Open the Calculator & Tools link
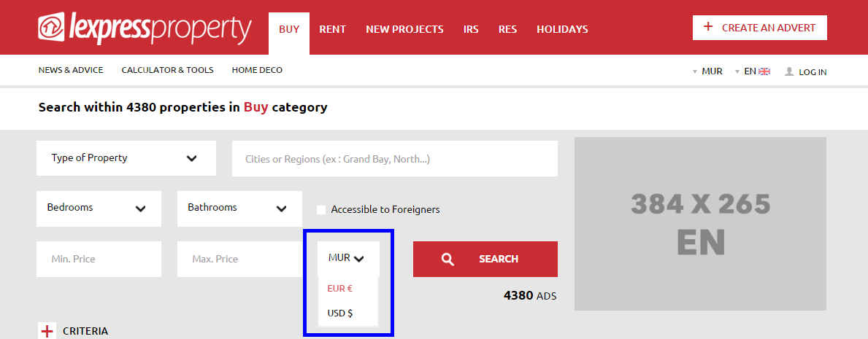 [x=168, y=70]
